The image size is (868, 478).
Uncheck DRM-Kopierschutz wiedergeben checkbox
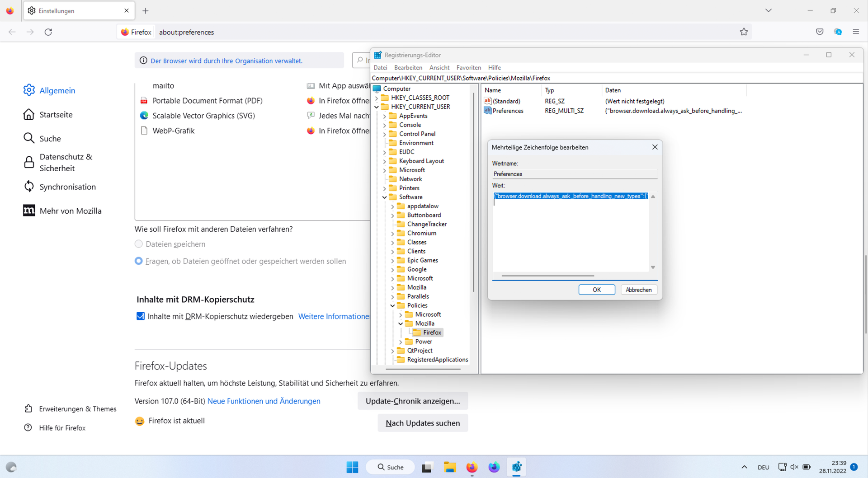tap(141, 316)
